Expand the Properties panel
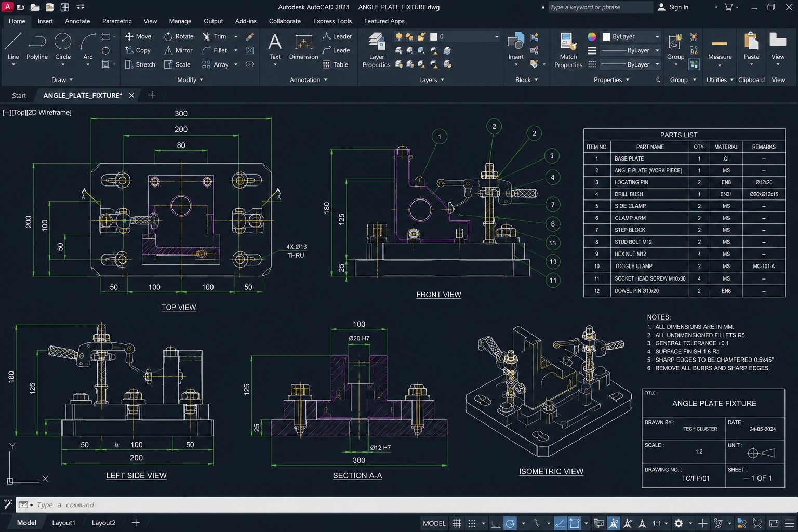The height and width of the screenshot is (532, 798). pyautogui.click(x=611, y=80)
